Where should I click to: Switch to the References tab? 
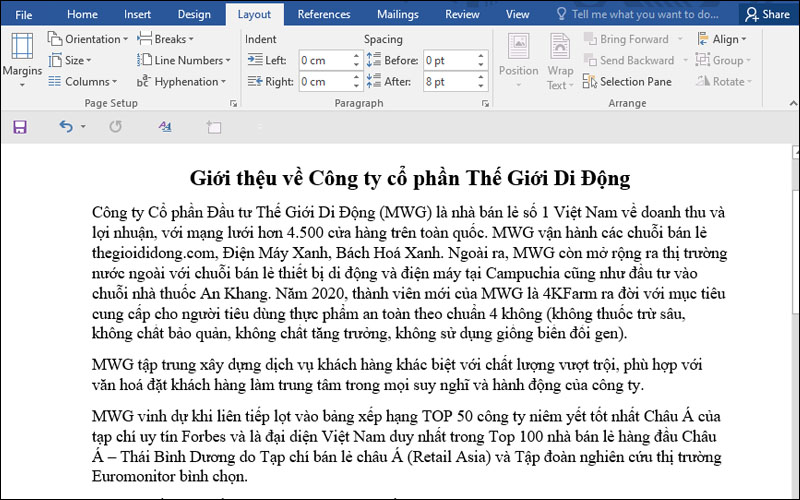(x=324, y=14)
